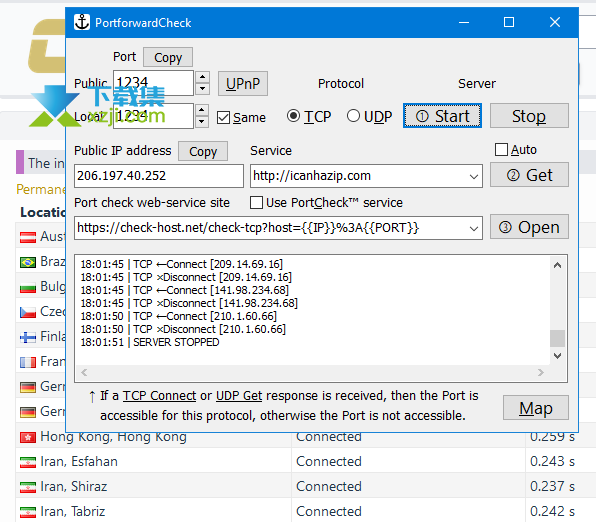Click Czech flag icon in background table

tap(28, 312)
